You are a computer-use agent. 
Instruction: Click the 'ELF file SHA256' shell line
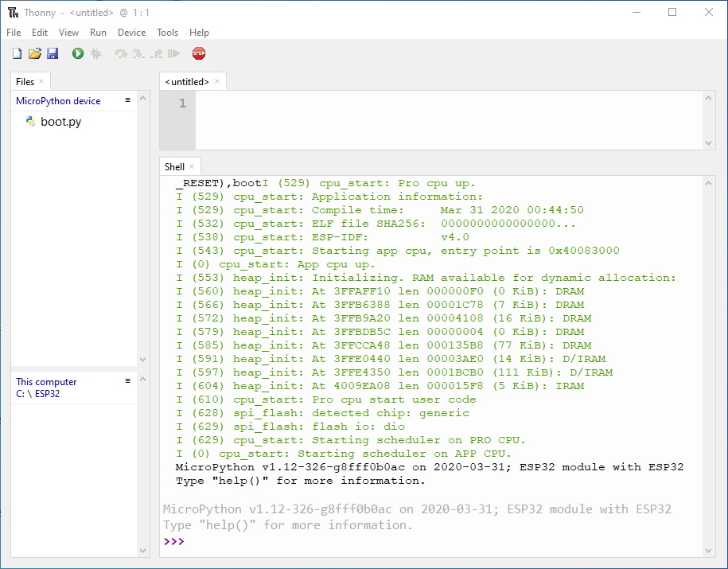pyautogui.click(x=376, y=224)
